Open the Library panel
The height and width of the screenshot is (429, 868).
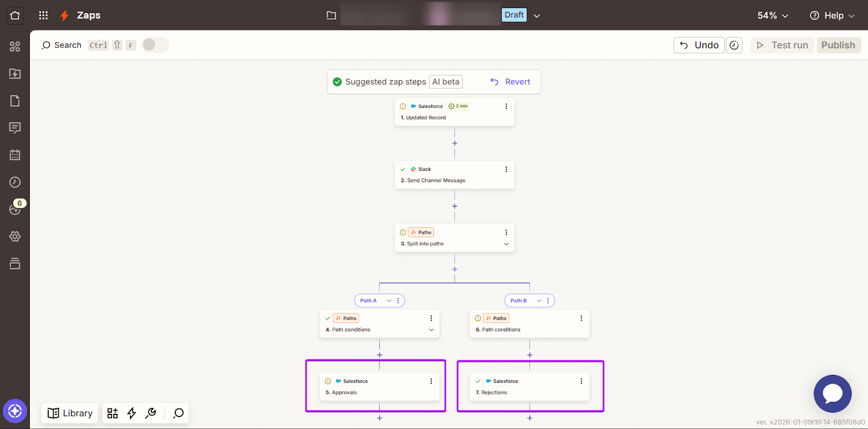tap(70, 413)
